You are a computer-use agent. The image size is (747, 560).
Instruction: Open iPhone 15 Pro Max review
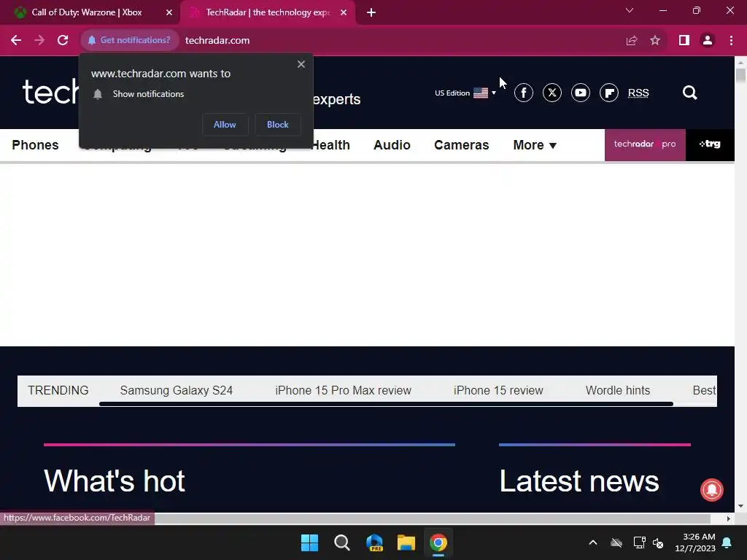click(343, 391)
